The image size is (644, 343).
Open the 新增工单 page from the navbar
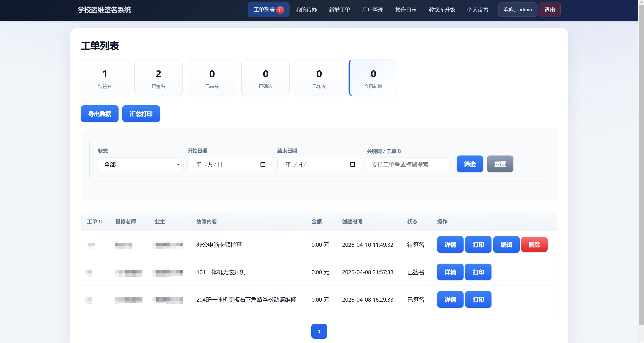coord(339,9)
